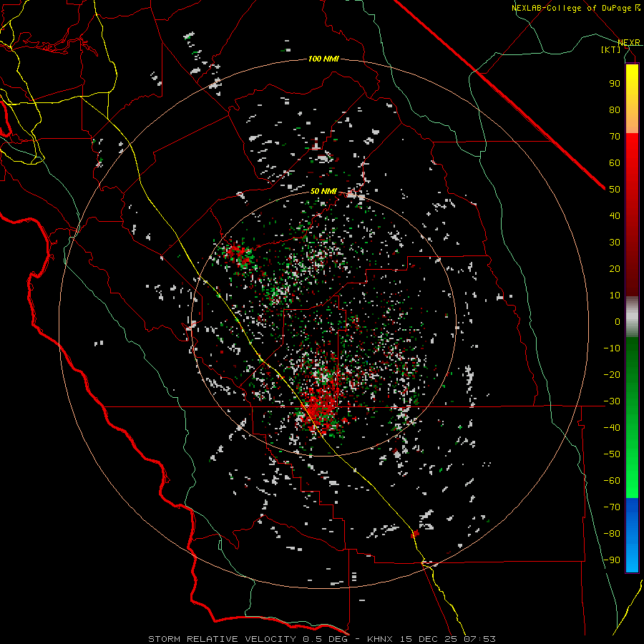Select the 10 value on velocity scale

[x=615, y=295]
